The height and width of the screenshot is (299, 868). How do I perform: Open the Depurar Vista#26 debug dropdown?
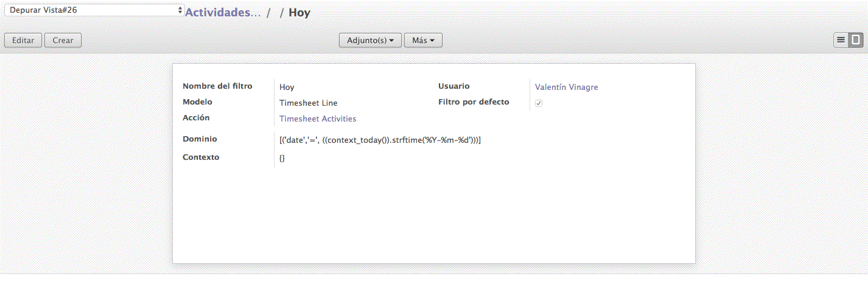tap(94, 10)
